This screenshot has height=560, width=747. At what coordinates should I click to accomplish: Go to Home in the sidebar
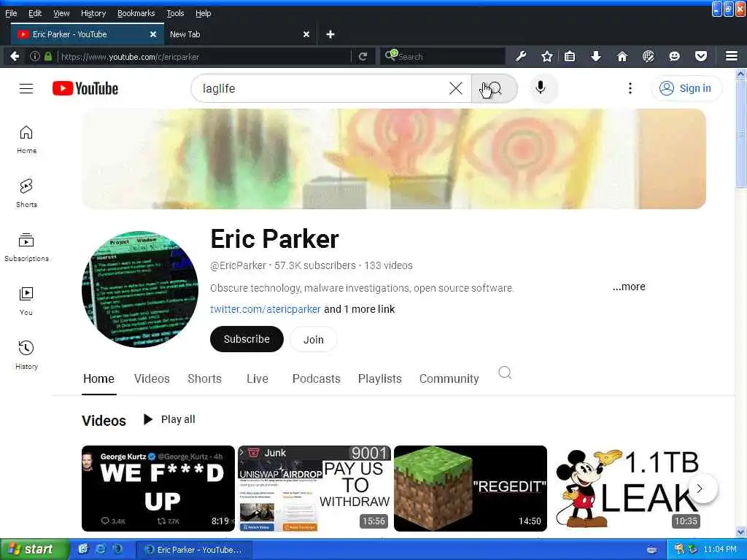[26, 139]
